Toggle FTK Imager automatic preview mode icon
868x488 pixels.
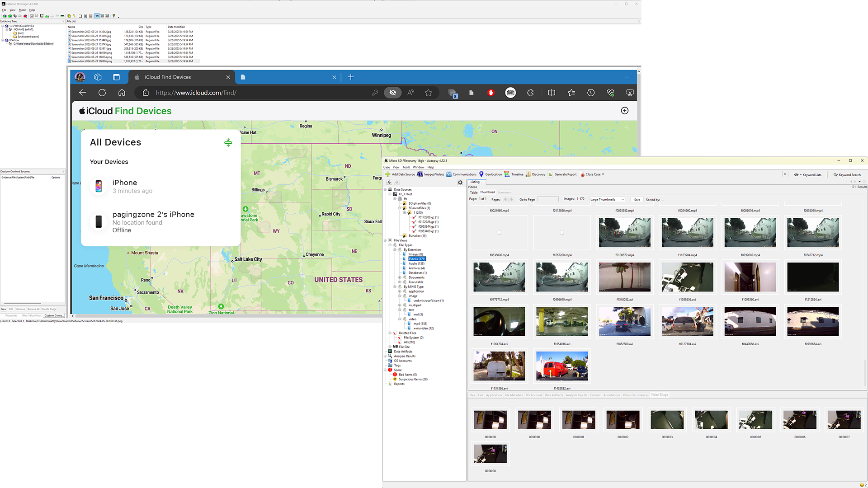(x=97, y=16)
